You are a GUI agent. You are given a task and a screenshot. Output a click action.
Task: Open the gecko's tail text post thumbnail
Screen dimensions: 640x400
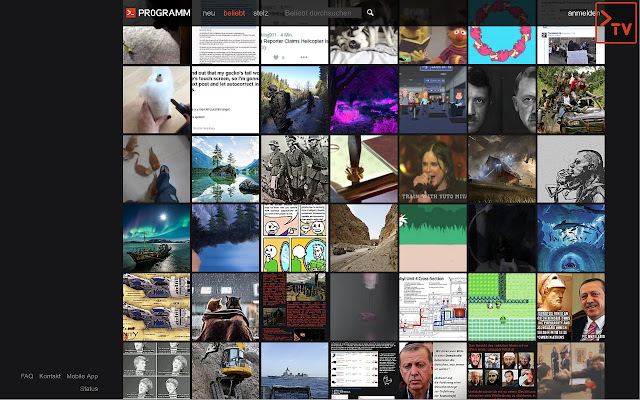(x=225, y=100)
